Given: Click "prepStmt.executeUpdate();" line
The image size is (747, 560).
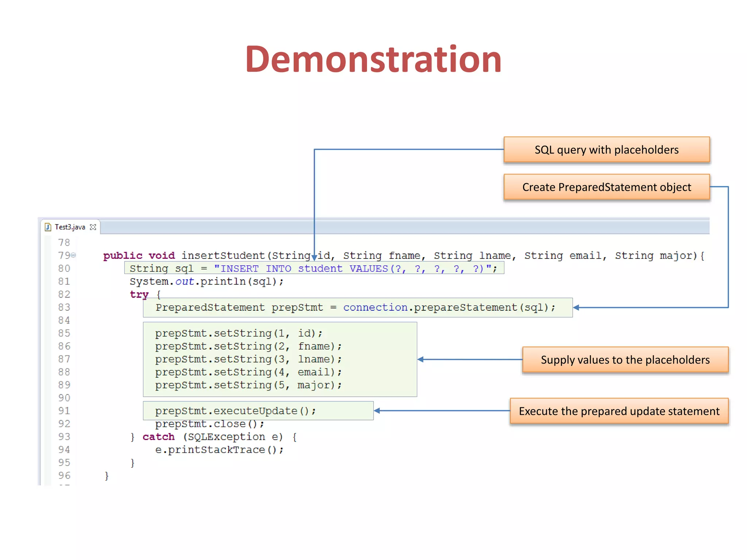Looking at the screenshot, I should point(236,411).
